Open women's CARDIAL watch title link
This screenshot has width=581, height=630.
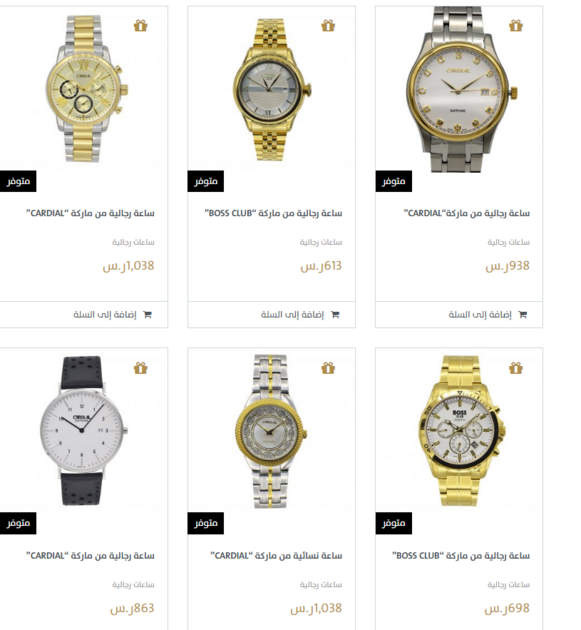pos(276,556)
